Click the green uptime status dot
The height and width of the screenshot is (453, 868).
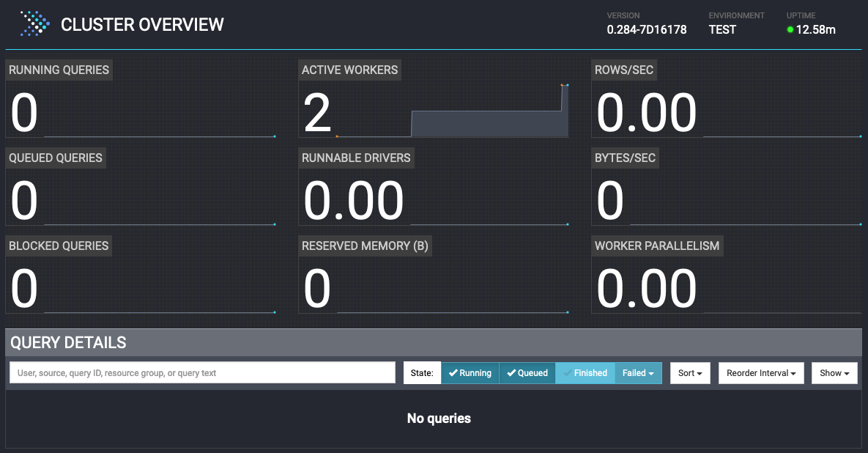click(x=792, y=31)
